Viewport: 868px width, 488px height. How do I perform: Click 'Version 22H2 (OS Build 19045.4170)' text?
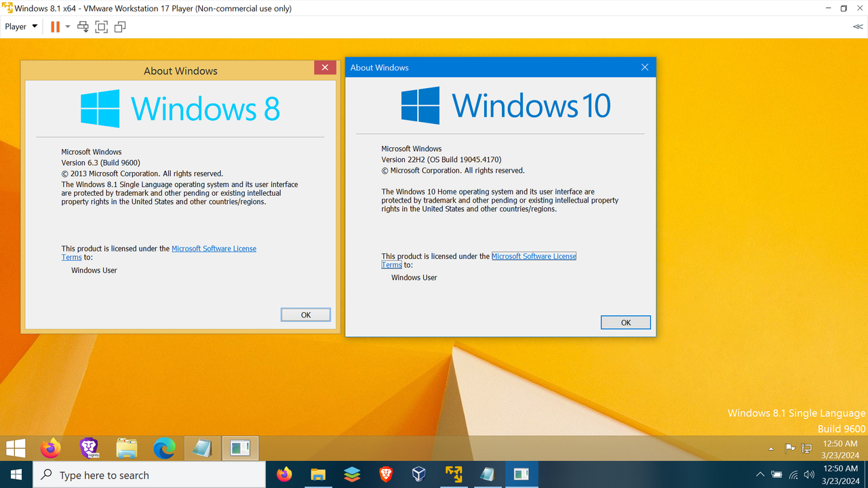[441, 159]
